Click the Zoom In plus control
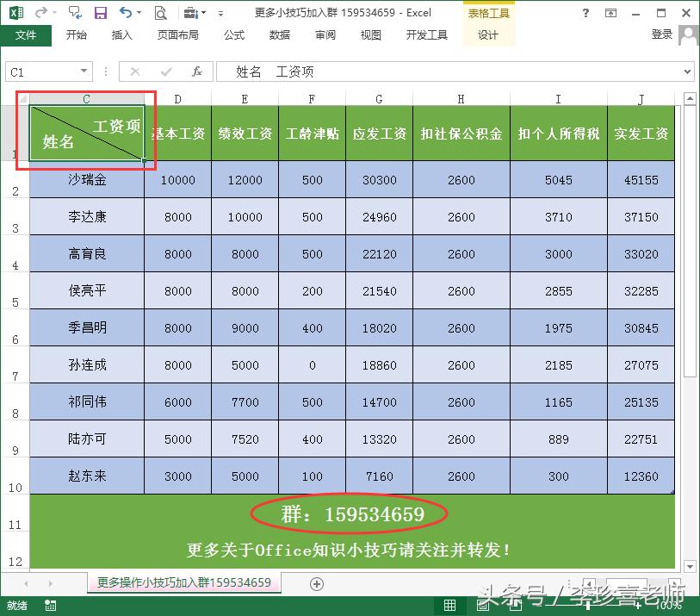The image size is (700, 616). coord(638,604)
